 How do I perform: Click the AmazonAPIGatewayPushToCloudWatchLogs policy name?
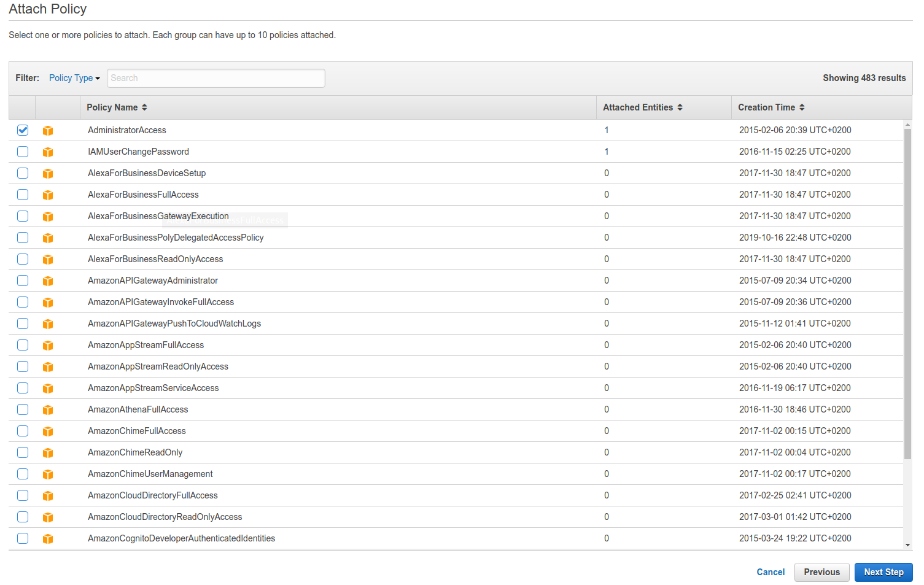click(x=174, y=323)
